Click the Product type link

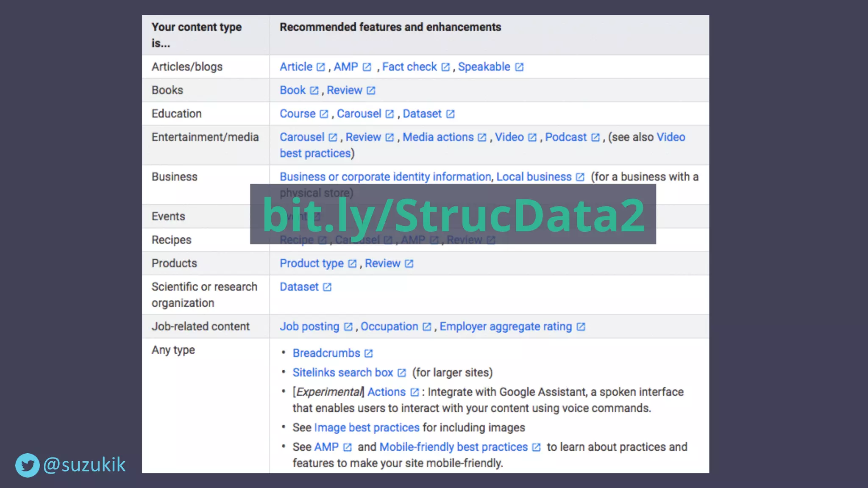point(312,263)
